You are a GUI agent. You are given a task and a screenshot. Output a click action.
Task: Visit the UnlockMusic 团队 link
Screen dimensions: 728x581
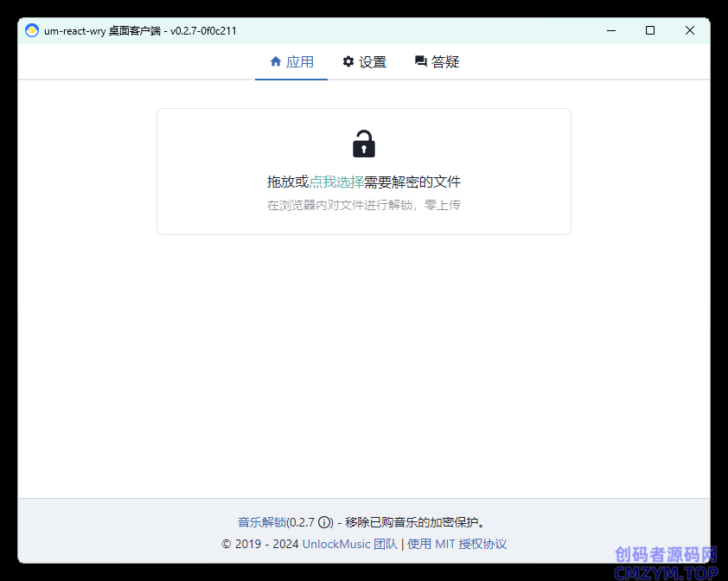(350, 544)
